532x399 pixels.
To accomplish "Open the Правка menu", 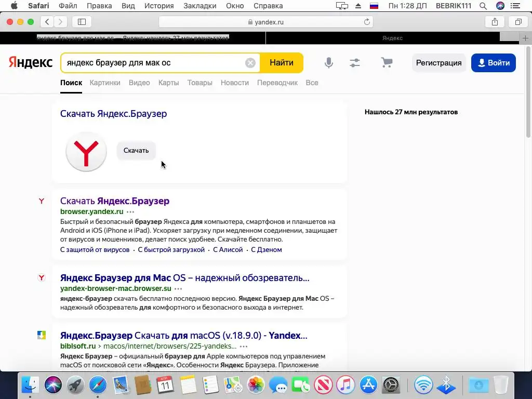I will tap(99, 6).
